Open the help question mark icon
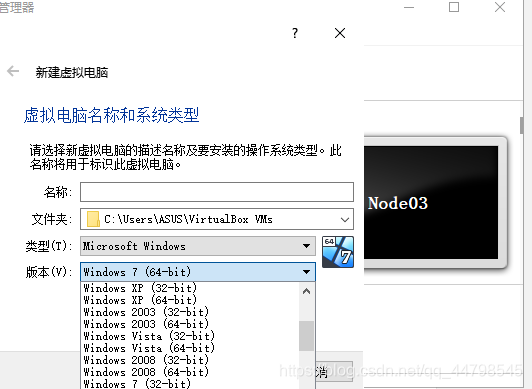The image size is (532, 389). (295, 33)
